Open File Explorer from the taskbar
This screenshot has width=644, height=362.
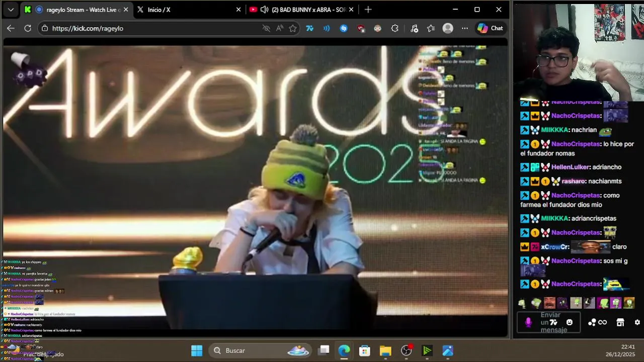click(x=385, y=350)
